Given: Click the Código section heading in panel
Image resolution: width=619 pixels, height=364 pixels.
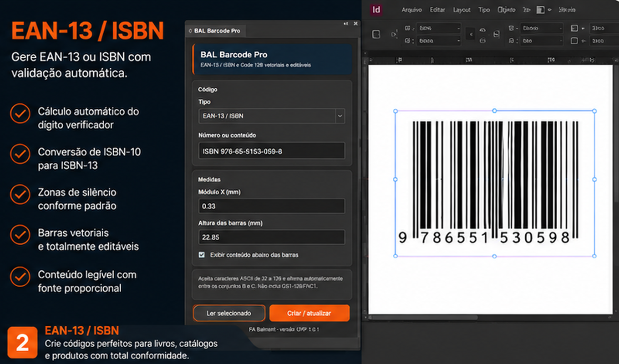Looking at the screenshot, I should (208, 89).
